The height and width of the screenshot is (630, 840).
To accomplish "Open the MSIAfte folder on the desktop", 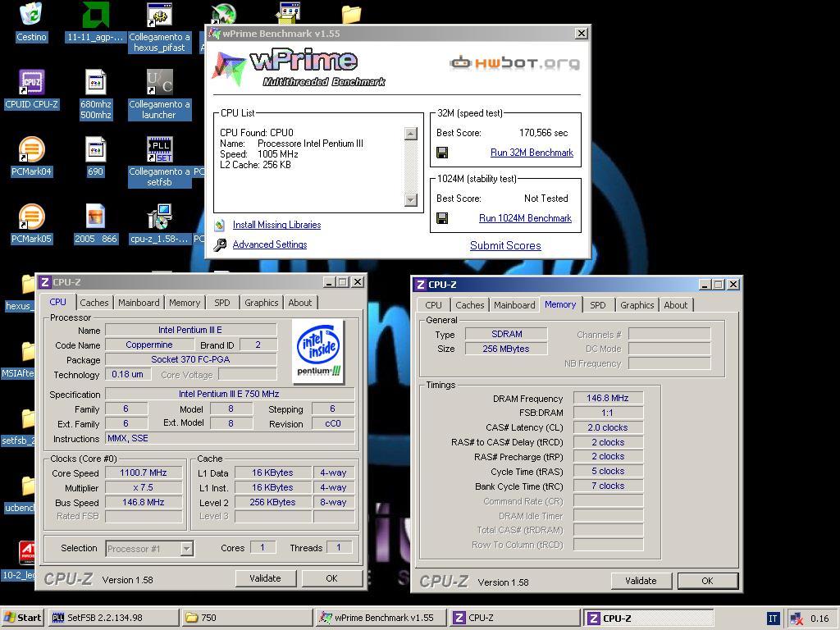I will pos(28,351).
